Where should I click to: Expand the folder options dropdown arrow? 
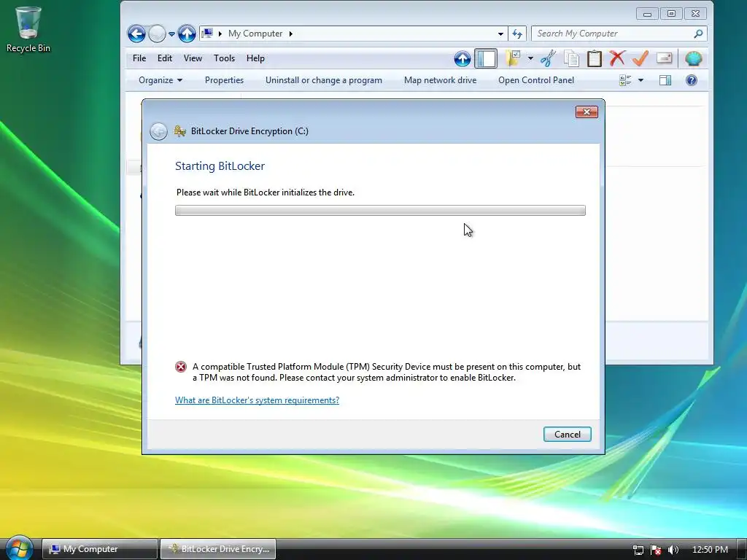pyautogui.click(x=530, y=58)
